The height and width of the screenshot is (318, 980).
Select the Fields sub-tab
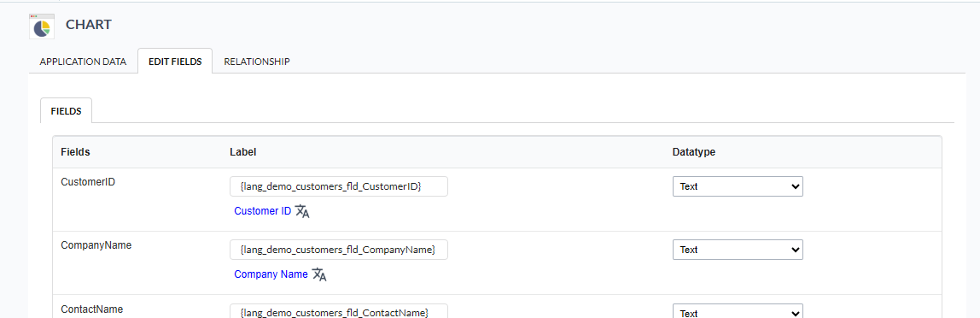[67, 111]
